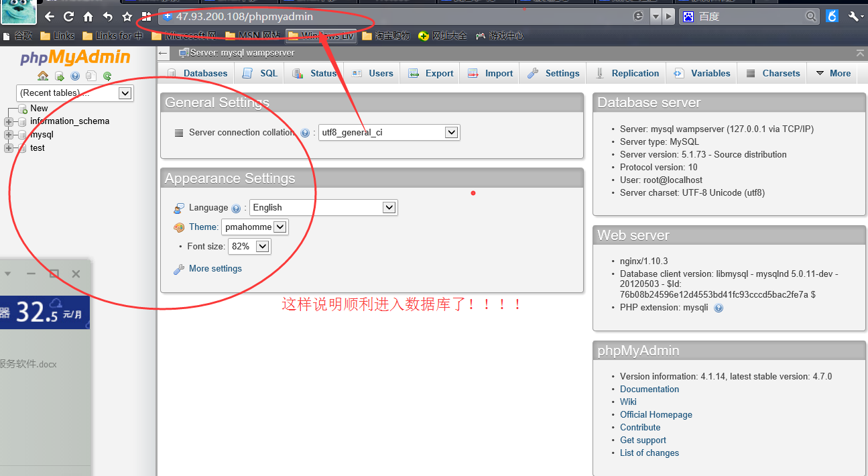The height and width of the screenshot is (476, 868).
Task: Click the wrench icon before More settings
Action: (179, 269)
